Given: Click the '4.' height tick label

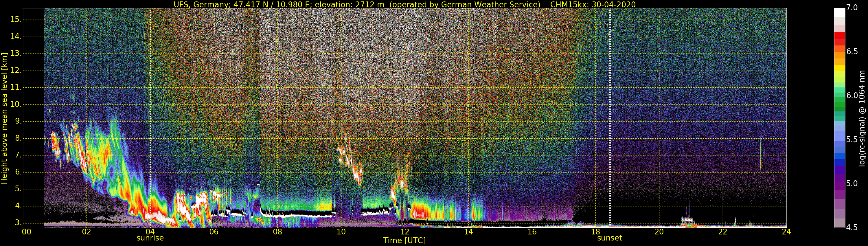Looking at the screenshot, I should coord(18,206).
